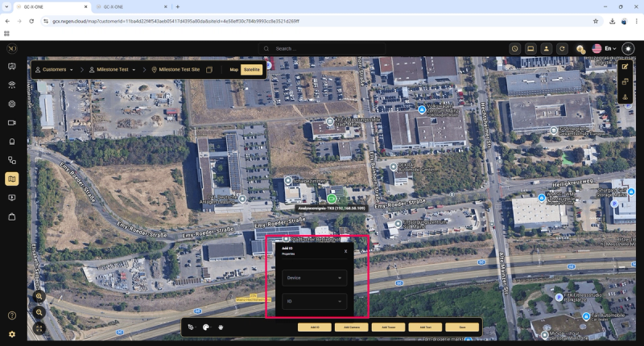Open the user profile icon in header

point(547,48)
